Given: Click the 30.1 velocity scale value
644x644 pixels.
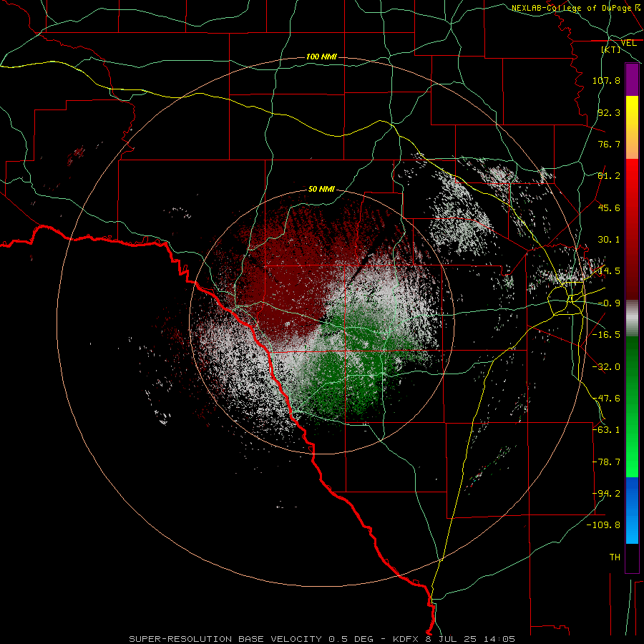Looking at the screenshot, I should point(609,240).
